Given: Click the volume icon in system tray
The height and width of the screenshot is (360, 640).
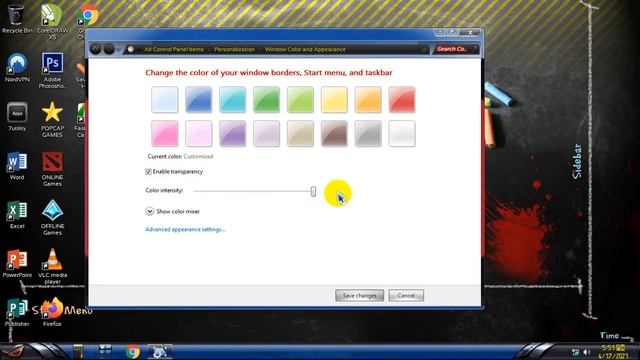Looking at the screenshot, I should (x=587, y=352).
